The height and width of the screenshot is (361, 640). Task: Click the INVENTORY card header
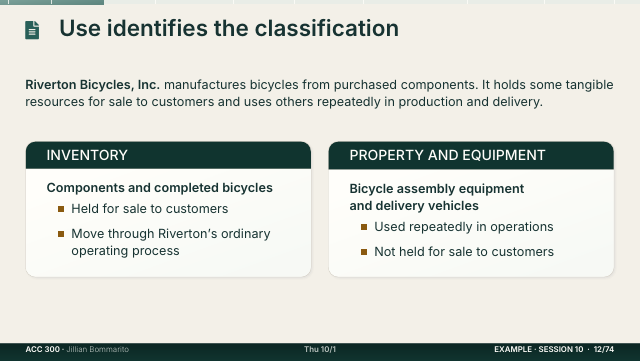168,155
